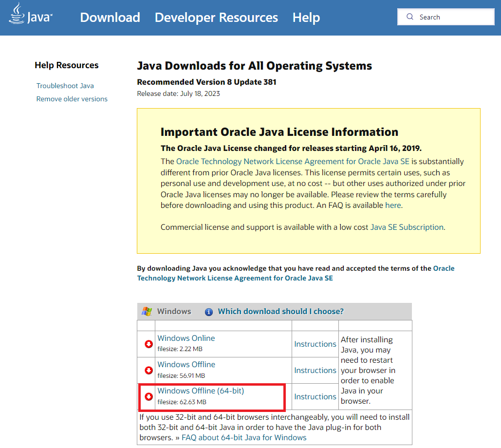Screen dimensions: 501x448
Task: Click the red download arrow for Windows Online
Action: [x=149, y=344]
